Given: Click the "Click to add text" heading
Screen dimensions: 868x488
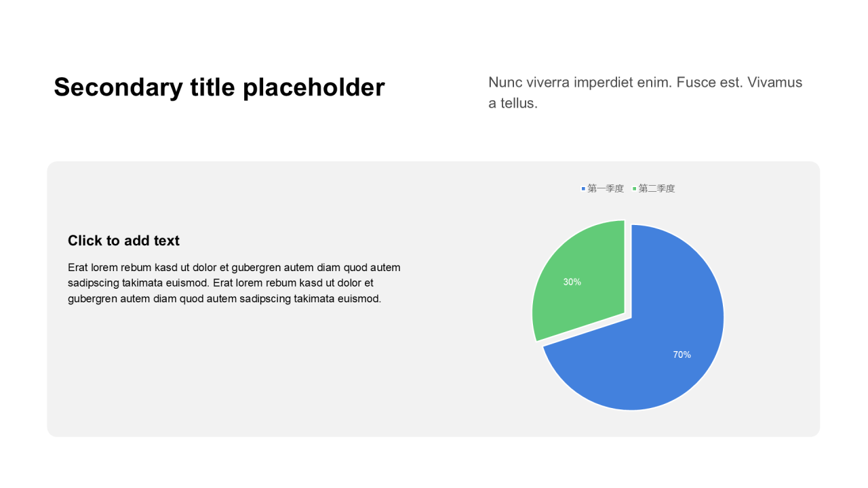Looking at the screenshot, I should (123, 241).
